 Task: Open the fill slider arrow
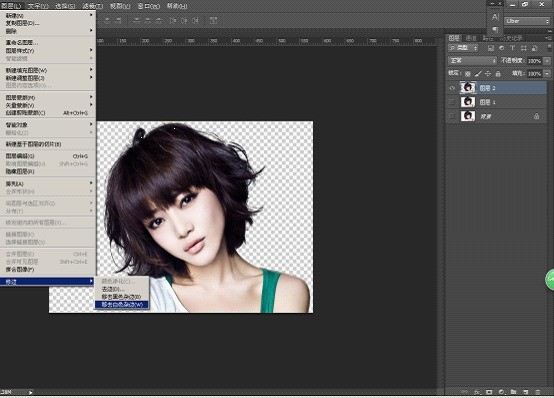[547, 74]
